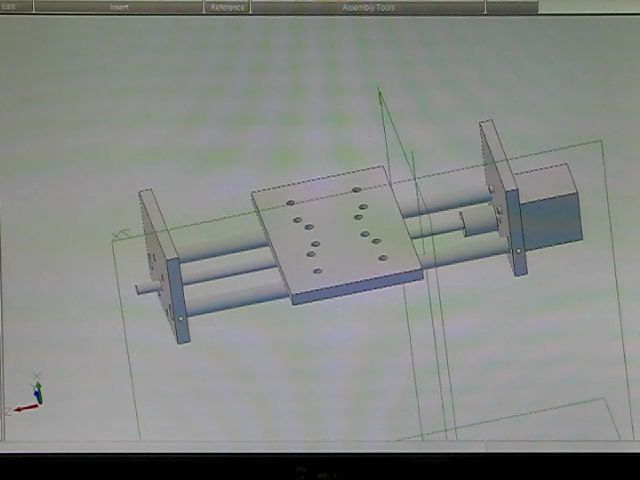This screenshot has width=640, height=480.
Task: Click the lower mounting hole on right end plate
Action: (518, 249)
